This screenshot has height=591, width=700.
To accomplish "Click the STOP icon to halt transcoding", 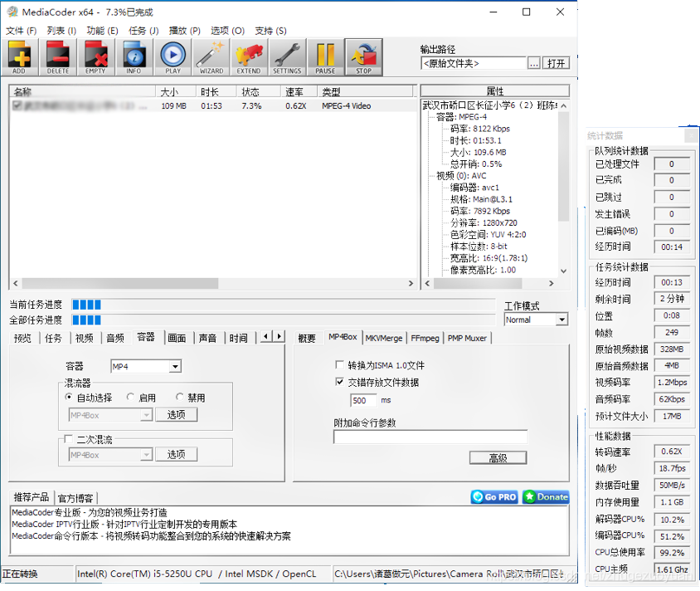I will pyautogui.click(x=362, y=56).
